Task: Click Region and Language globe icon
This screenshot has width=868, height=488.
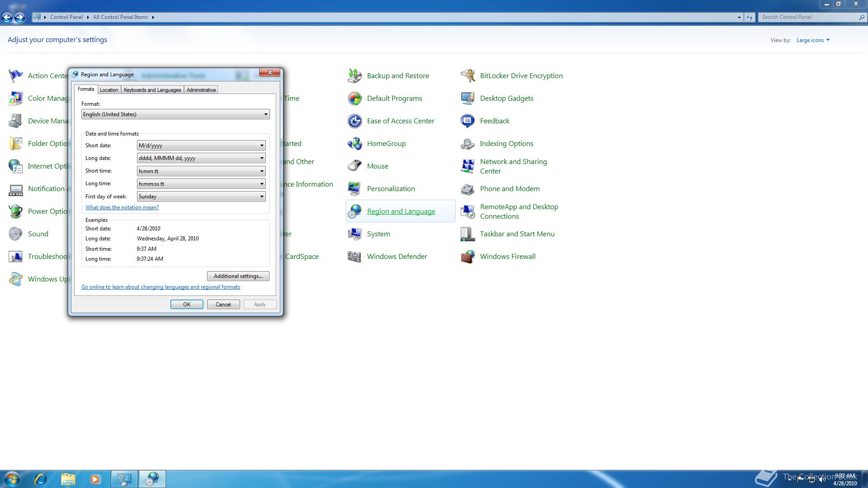Action: (x=355, y=211)
